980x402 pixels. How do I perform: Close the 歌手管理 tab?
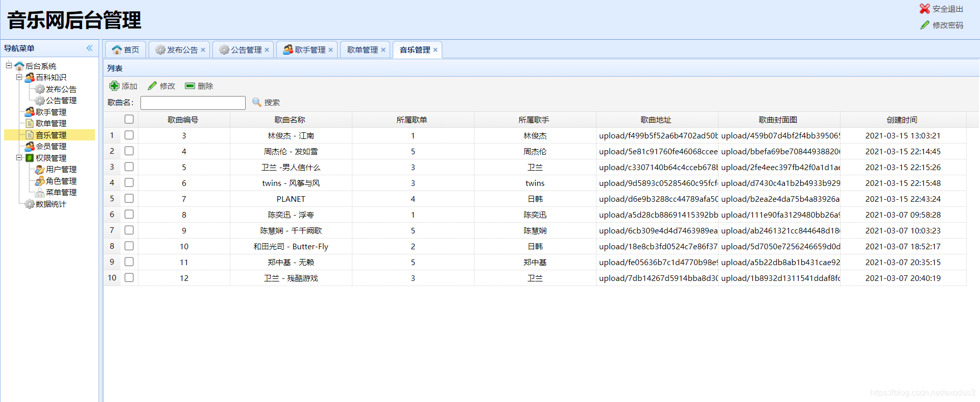(330, 50)
